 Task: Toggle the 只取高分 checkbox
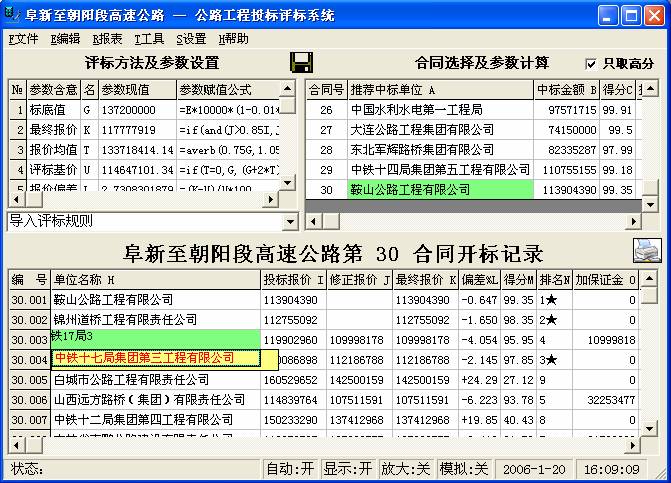591,64
